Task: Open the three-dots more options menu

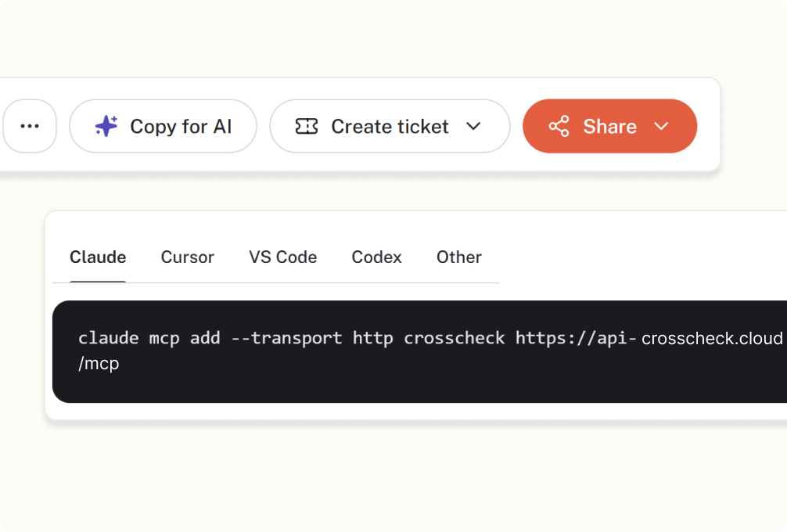Action: [x=30, y=126]
